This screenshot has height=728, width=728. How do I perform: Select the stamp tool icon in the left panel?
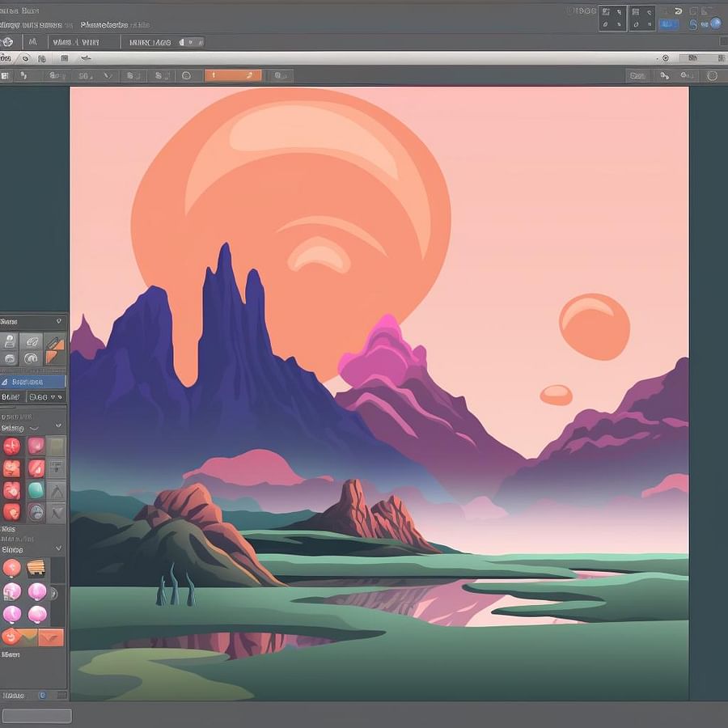(x=9, y=341)
